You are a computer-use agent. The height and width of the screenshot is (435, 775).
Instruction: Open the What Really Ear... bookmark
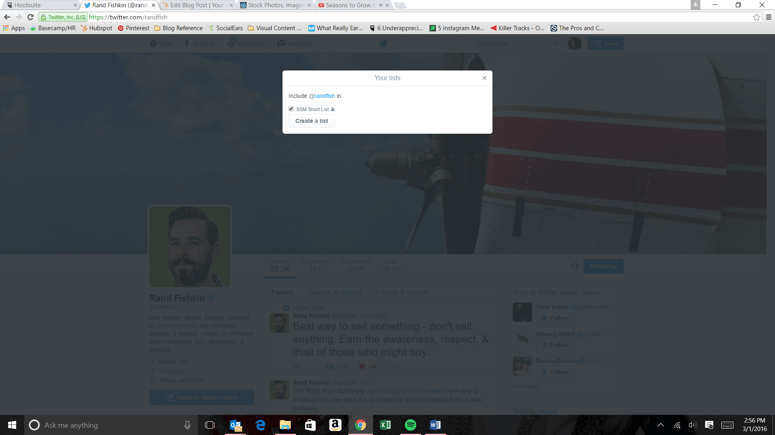click(x=336, y=28)
